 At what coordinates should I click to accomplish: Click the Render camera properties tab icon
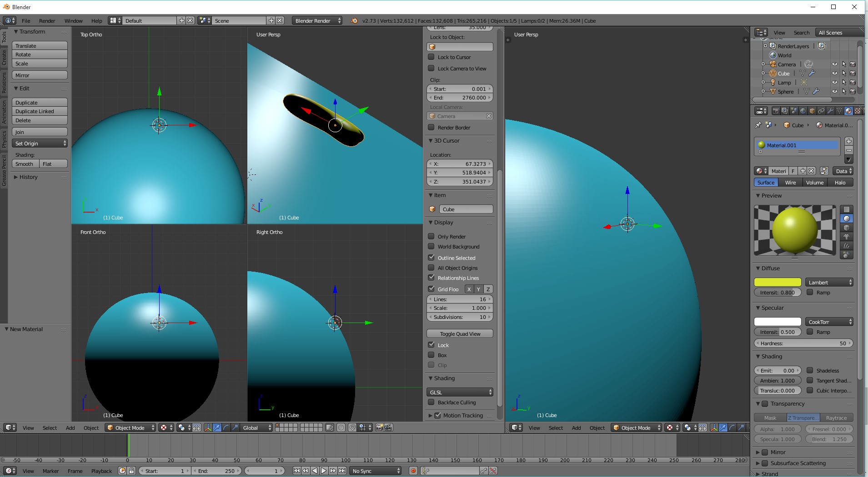(776, 111)
